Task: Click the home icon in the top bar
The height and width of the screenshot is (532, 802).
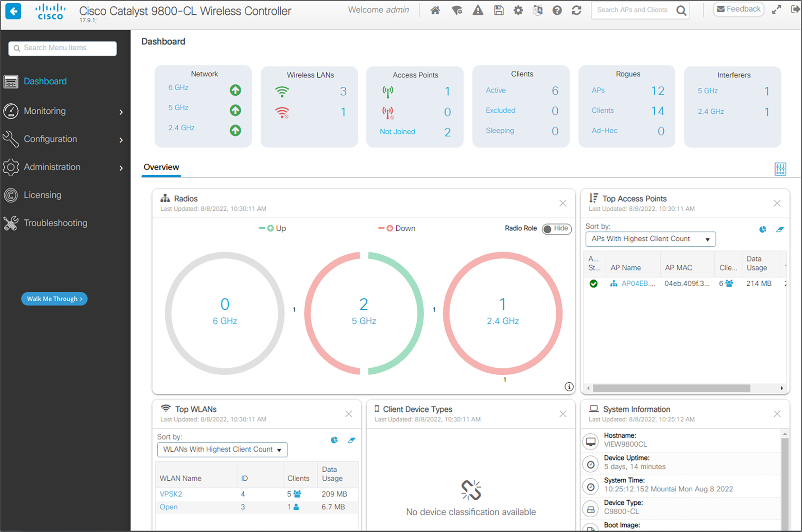Action: (435, 11)
